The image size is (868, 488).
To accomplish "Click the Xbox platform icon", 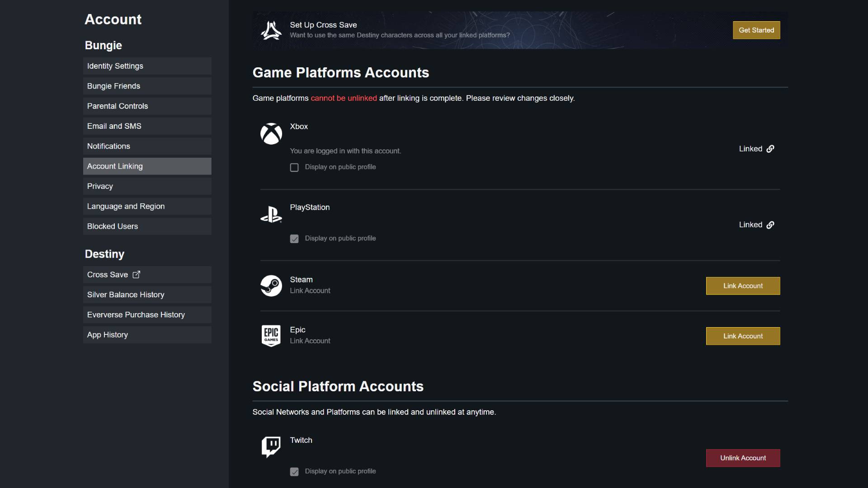I will (271, 134).
